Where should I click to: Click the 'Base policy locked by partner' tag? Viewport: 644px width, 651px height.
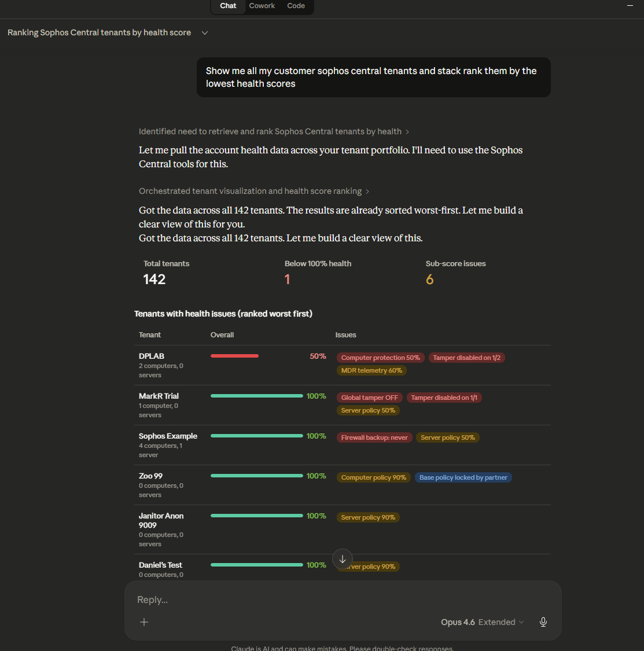(x=463, y=477)
